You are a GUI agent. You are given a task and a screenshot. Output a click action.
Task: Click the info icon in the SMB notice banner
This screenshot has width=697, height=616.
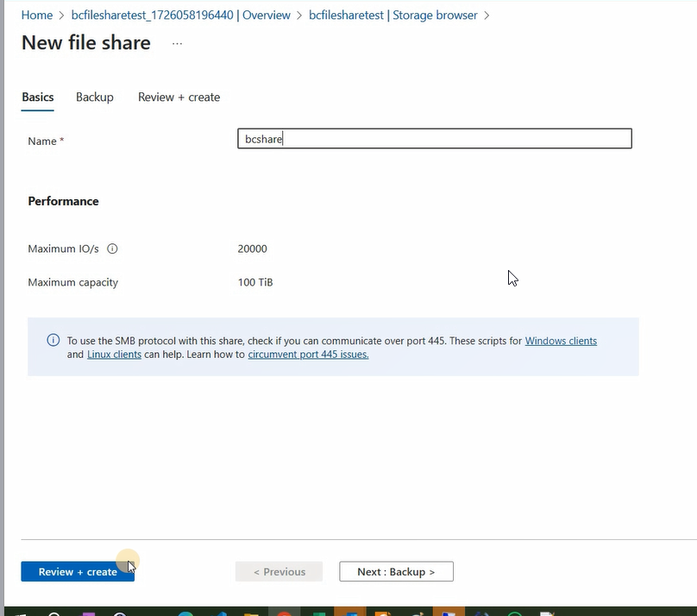(53, 341)
